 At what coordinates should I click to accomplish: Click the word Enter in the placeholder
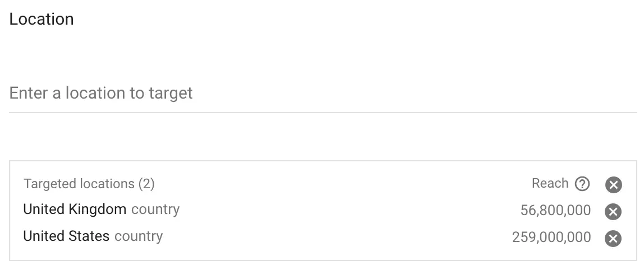point(29,93)
